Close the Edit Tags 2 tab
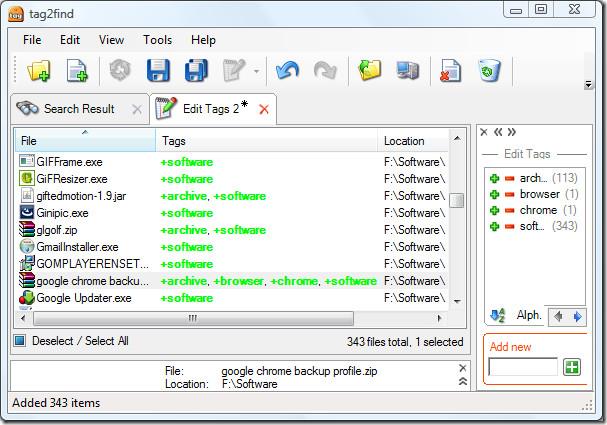The image size is (607, 425). [x=264, y=109]
